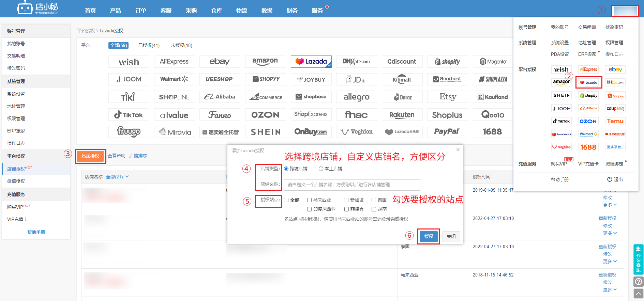Click the 咨询客服 floating widget

point(638,259)
